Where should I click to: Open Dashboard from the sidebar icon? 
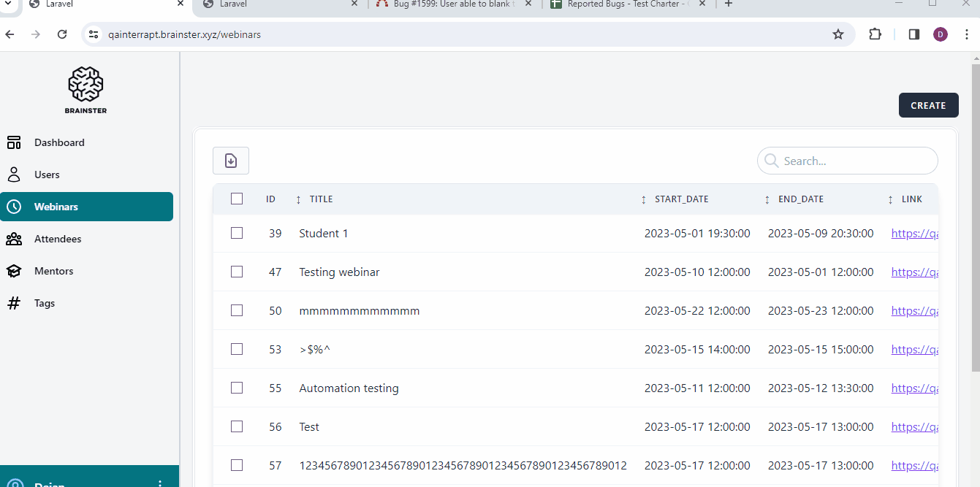[x=14, y=142]
